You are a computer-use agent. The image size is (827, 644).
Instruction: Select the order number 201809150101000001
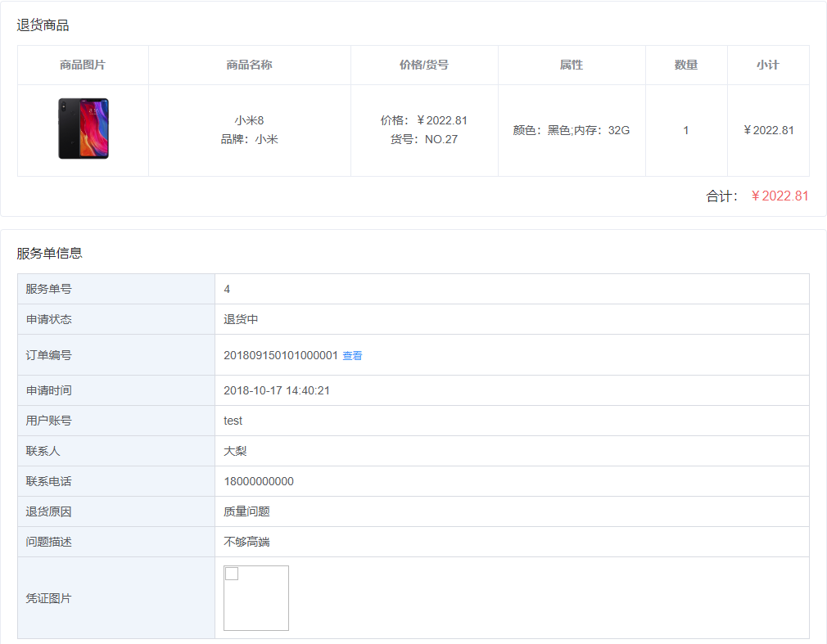(281, 354)
